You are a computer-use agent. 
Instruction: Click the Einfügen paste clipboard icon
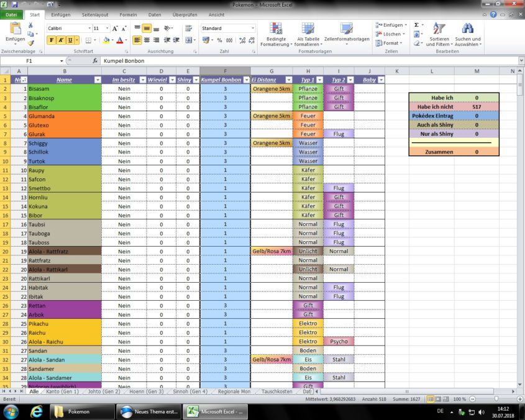(15, 29)
